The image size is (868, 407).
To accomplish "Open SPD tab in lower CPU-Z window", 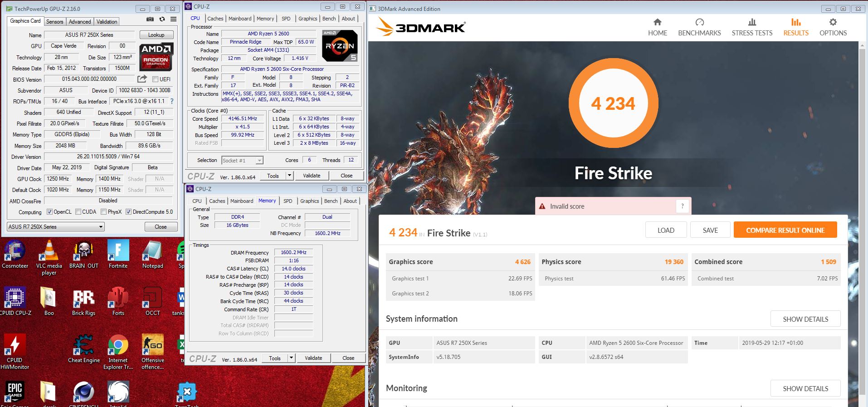I will click(x=288, y=201).
